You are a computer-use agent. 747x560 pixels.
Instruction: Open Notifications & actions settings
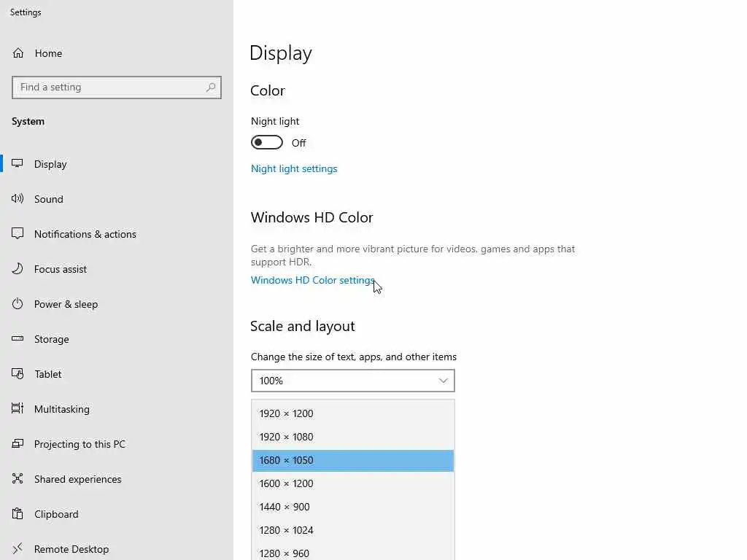(x=85, y=234)
